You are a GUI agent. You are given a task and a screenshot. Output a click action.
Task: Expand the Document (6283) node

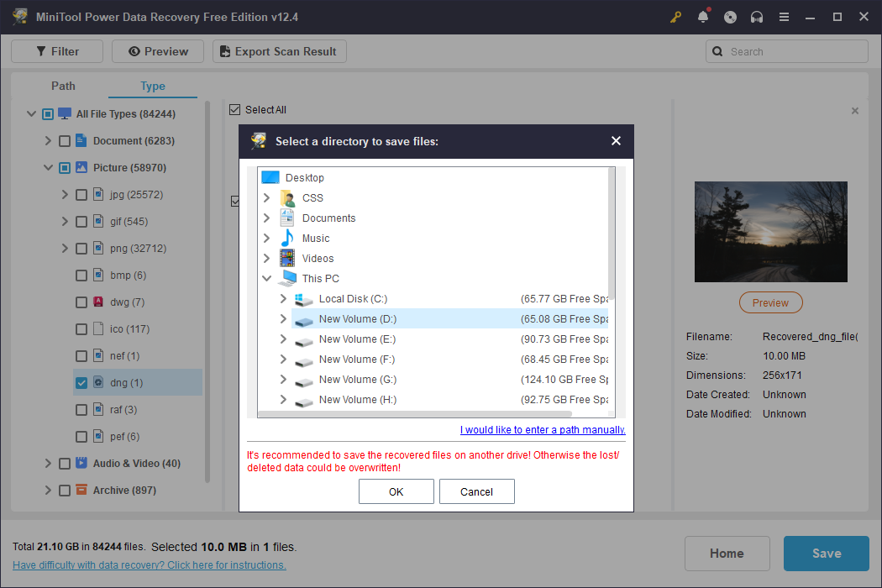[x=48, y=140]
